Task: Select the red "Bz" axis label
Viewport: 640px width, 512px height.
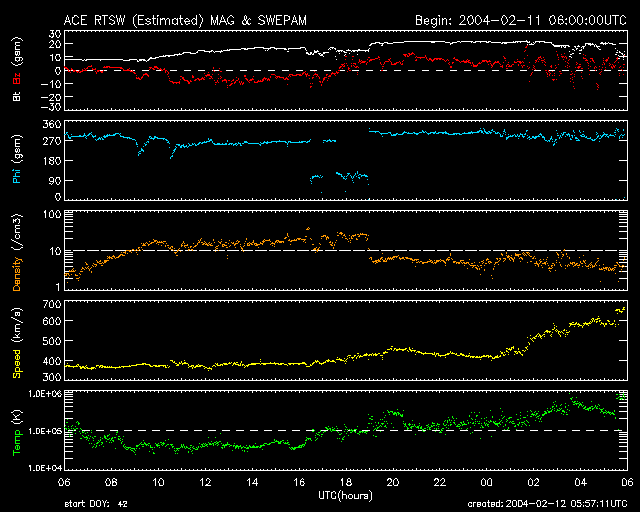Action: pos(17,78)
